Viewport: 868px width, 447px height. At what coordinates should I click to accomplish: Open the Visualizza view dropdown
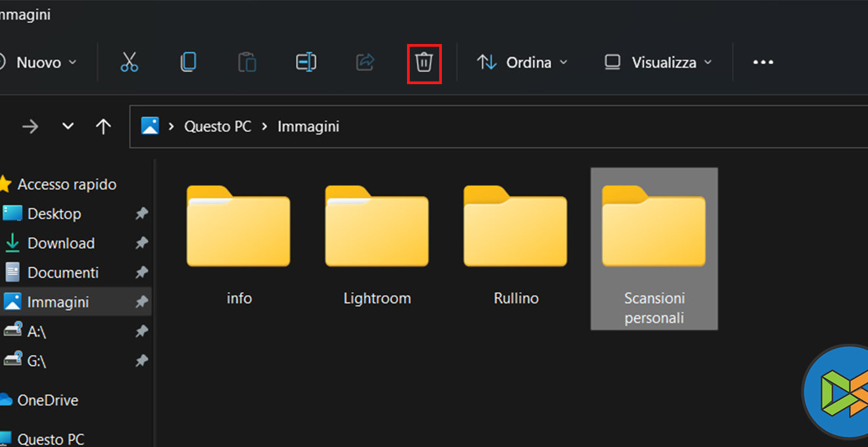[x=658, y=62]
